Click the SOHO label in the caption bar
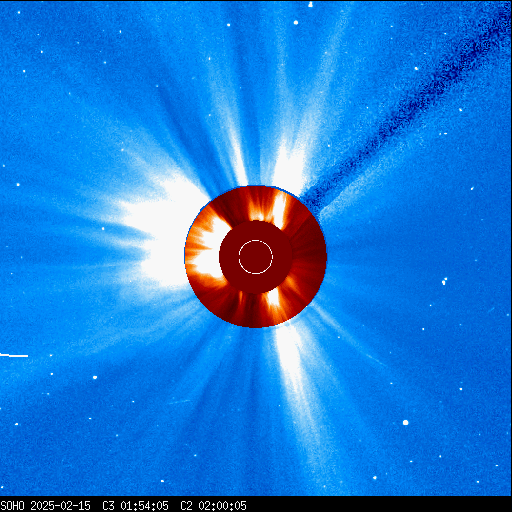This screenshot has height=512, width=512. [12, 506]
